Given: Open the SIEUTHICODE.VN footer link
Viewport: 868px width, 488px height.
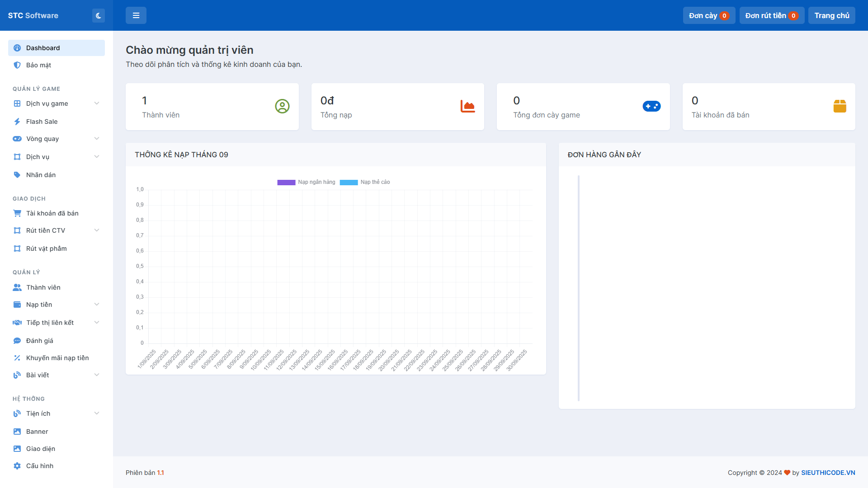Looking at the screenshot, I should click(828, 473).
